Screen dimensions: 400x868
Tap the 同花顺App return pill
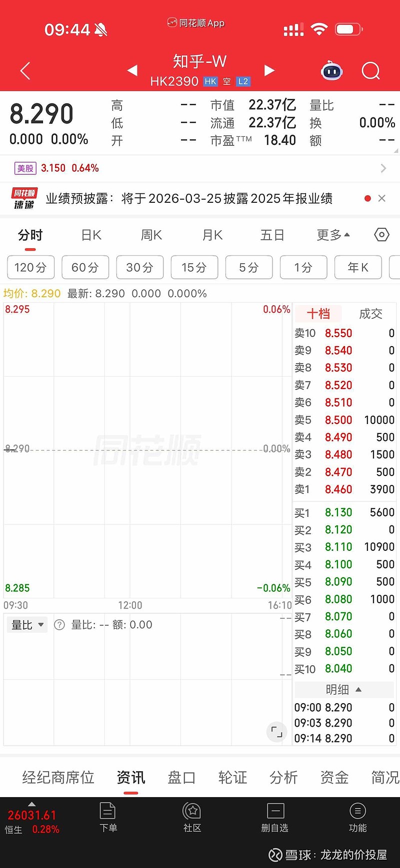coord(196,23)
